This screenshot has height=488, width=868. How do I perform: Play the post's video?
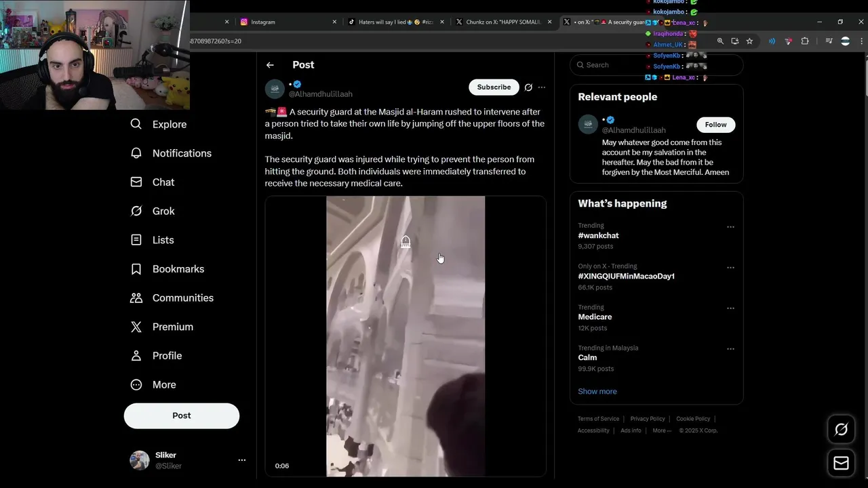point(406,336)
